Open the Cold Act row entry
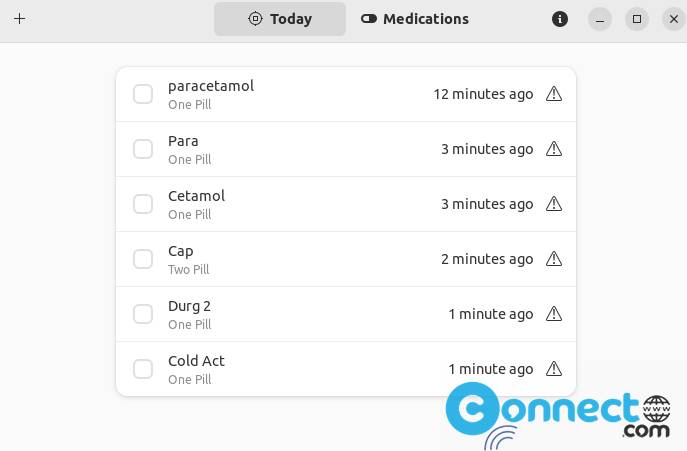 click(346, 369)
